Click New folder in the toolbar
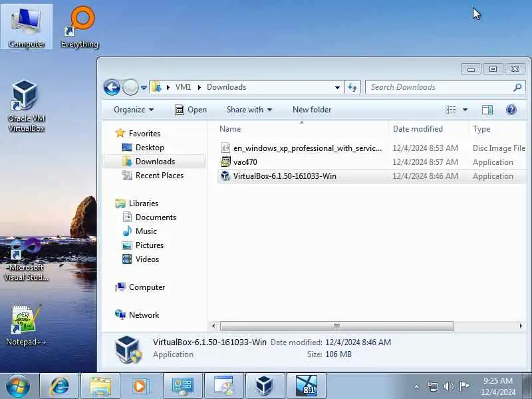 [312, 110]
